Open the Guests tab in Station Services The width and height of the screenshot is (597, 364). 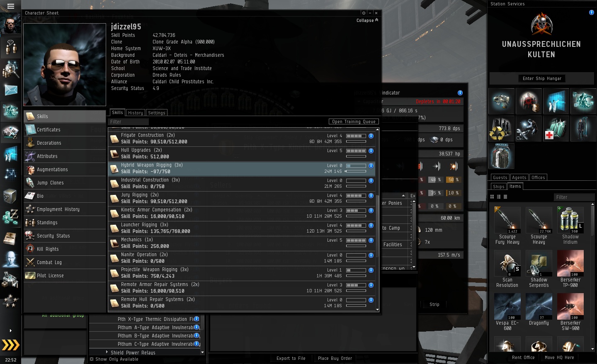[500, 177]
